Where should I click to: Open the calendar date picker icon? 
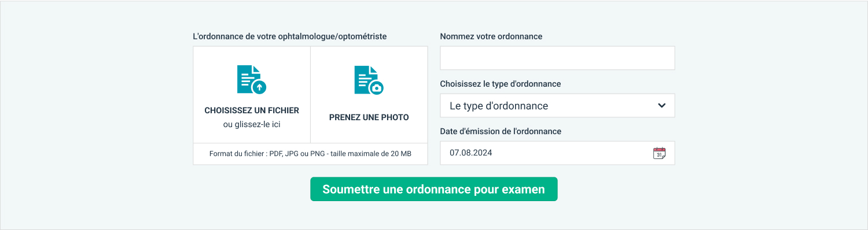click(659, 153)
